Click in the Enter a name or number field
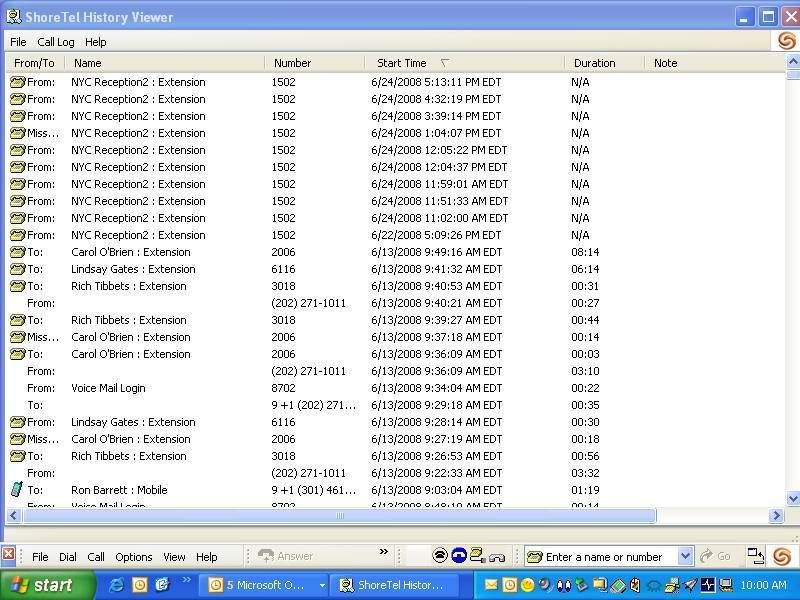This screenshot has width=800, height=600. click(x=602, y=557)
